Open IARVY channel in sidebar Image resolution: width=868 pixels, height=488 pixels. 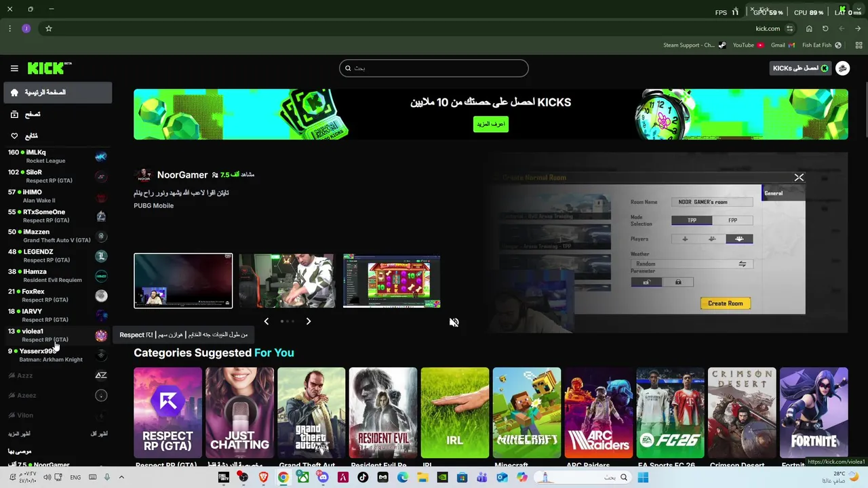pyautogui.click(x=58, y=315)
